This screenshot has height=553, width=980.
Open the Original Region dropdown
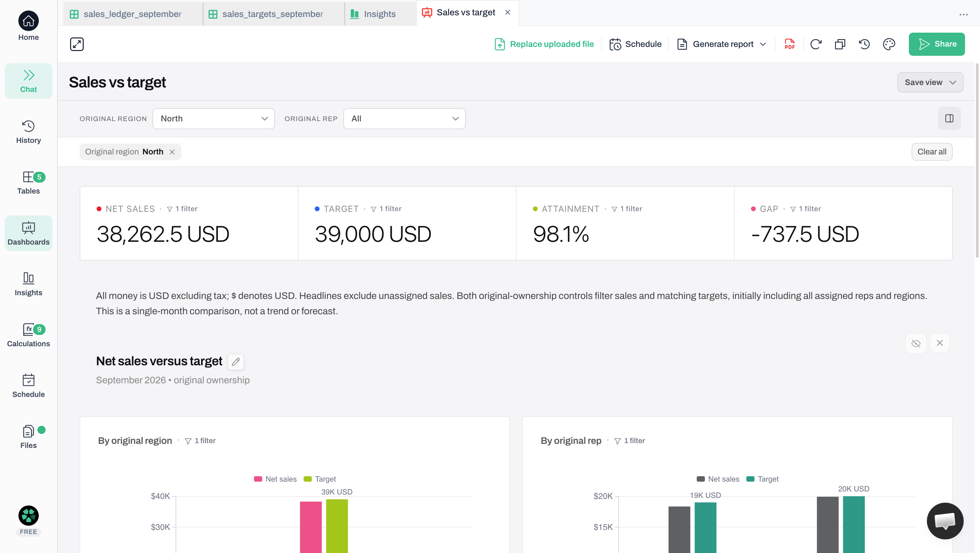coord(213,119)
